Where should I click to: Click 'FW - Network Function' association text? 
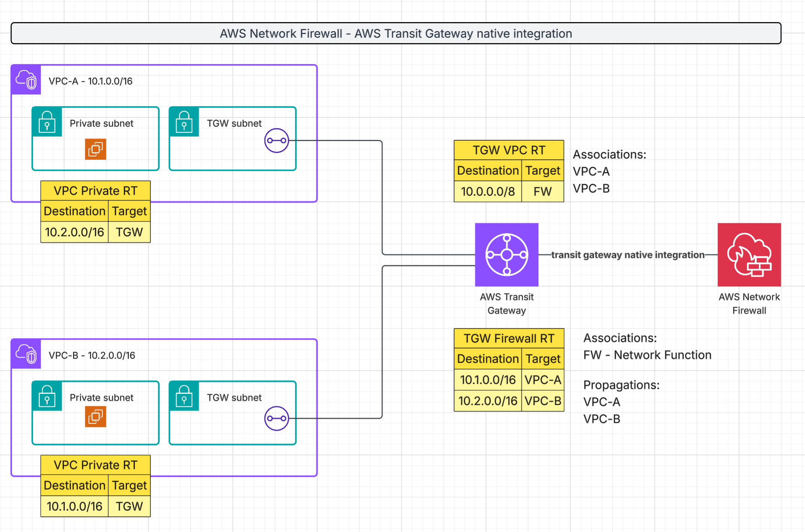647,355
